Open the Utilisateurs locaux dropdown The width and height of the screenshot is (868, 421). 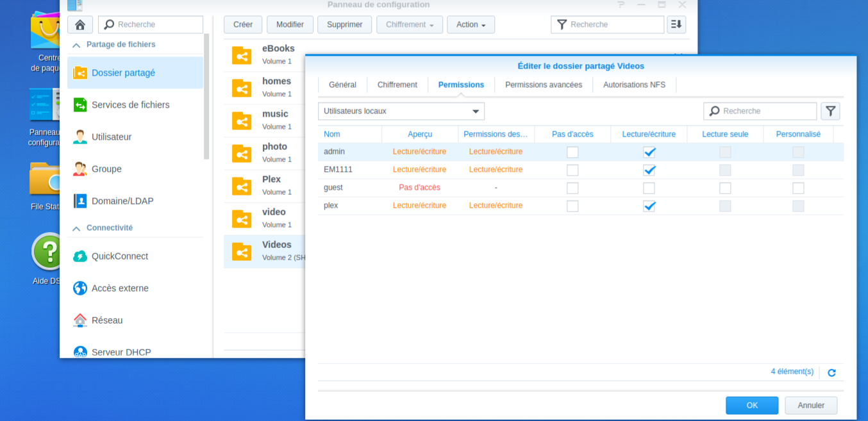pyautogui.click(x=401, y=111)
